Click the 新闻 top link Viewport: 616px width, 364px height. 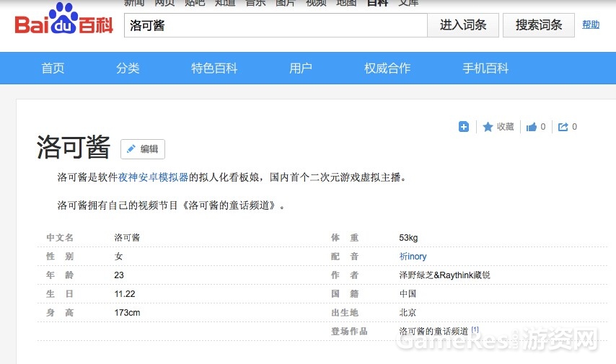[x=134, y=3]
